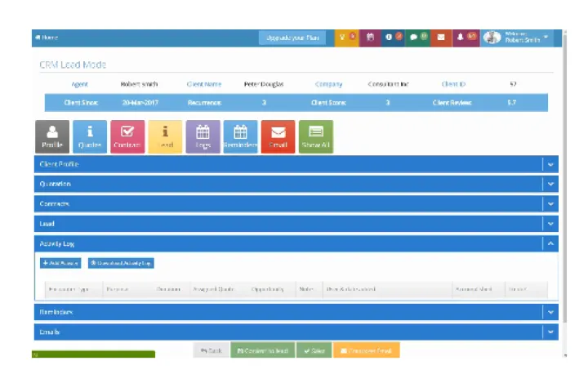Expand the Quotation section chevron
Viewport: 588px width, 392px height.
tap(550, 185)
